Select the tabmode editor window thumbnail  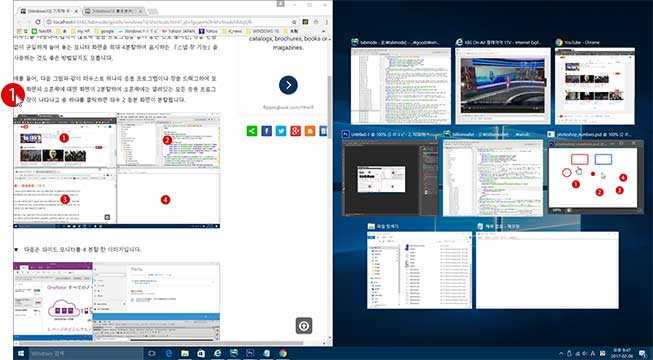(x=401, y=86)
